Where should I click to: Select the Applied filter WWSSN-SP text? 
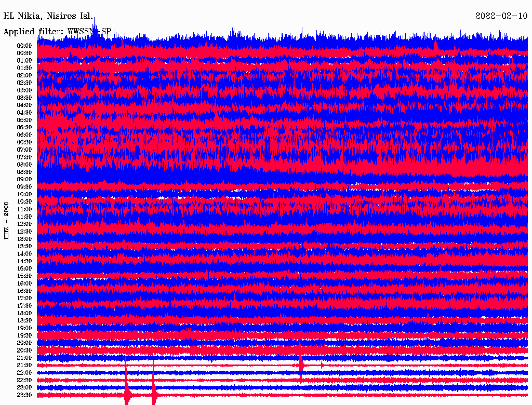coord(57,31)
